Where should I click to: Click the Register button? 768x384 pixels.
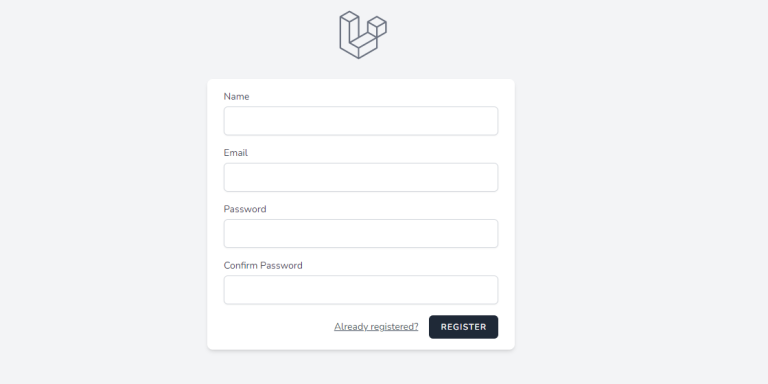coord(463,327)
